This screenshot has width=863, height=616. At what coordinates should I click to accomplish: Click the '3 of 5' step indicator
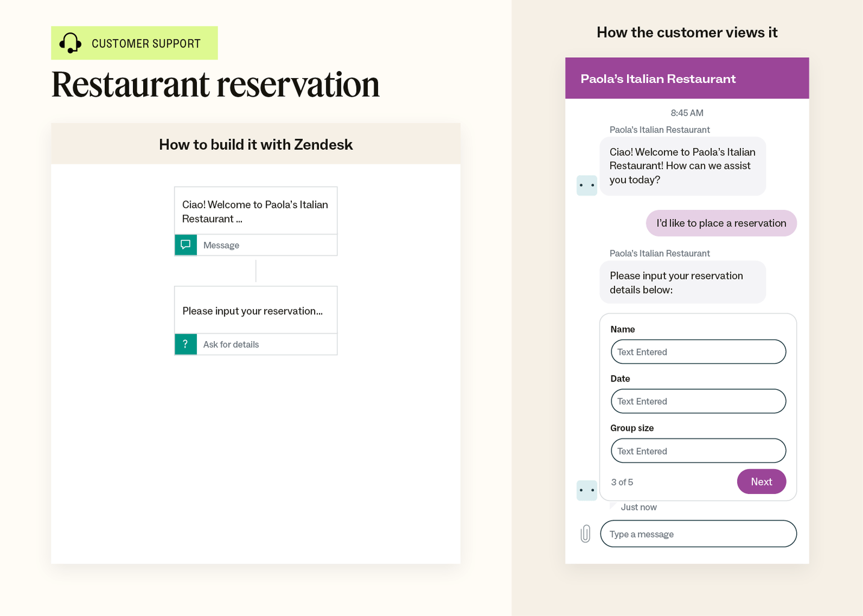tap(622, 482)
